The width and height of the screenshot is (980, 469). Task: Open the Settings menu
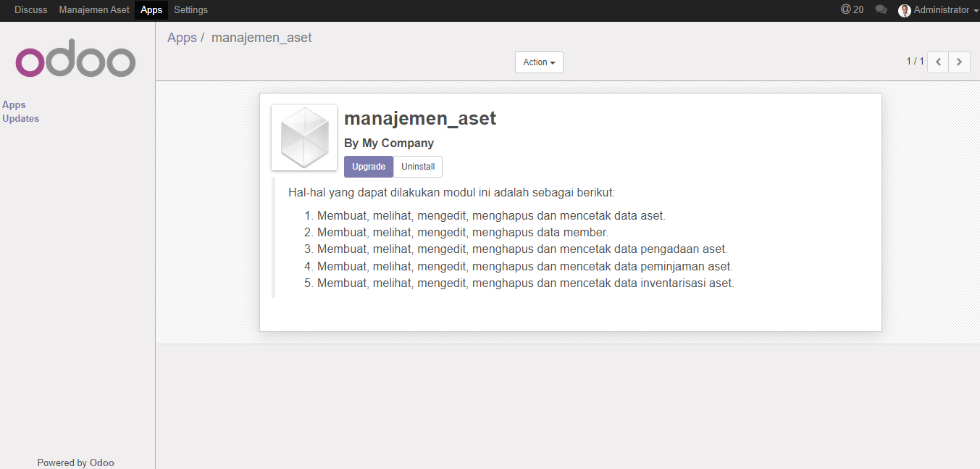[190, 10]
